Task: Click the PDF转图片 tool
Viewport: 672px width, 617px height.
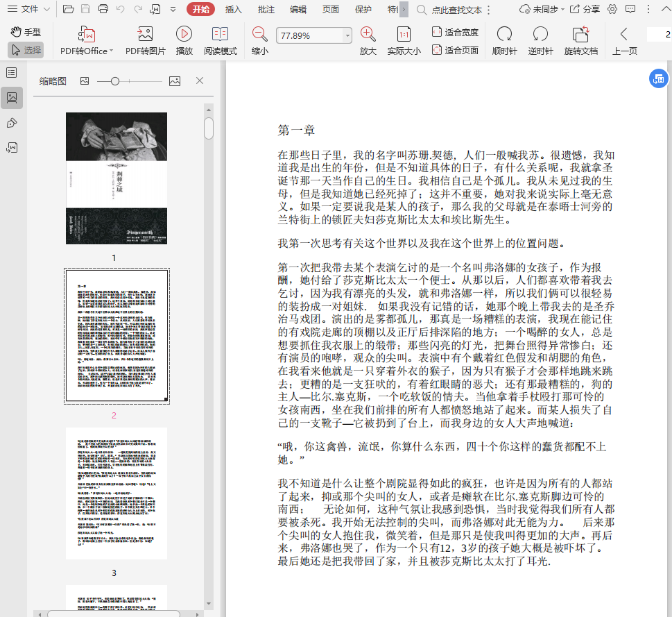Action: click(145, 41)
